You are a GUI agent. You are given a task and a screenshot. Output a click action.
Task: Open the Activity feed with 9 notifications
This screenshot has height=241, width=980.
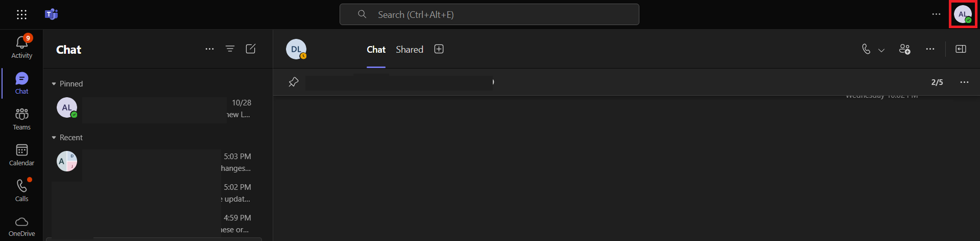[x=21, y=47]
